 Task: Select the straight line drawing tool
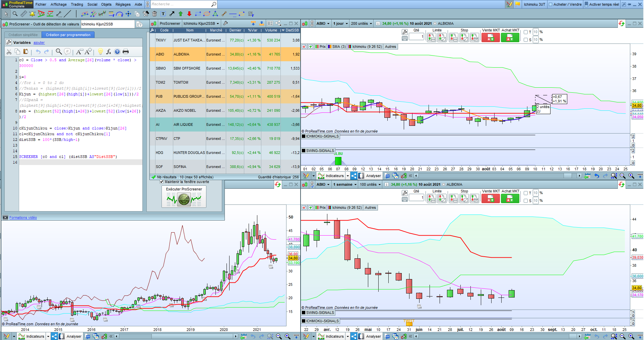point(67,14)
